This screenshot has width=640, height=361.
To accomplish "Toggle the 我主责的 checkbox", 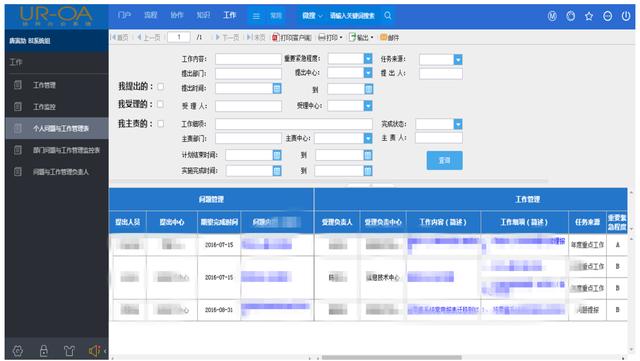I will point(161,124).
